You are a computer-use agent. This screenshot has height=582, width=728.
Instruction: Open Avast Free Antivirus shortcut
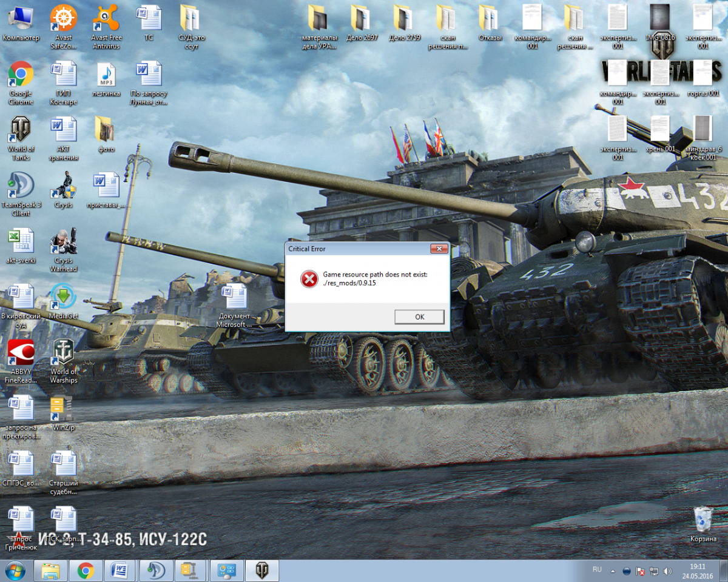click(x=106, y=27)
